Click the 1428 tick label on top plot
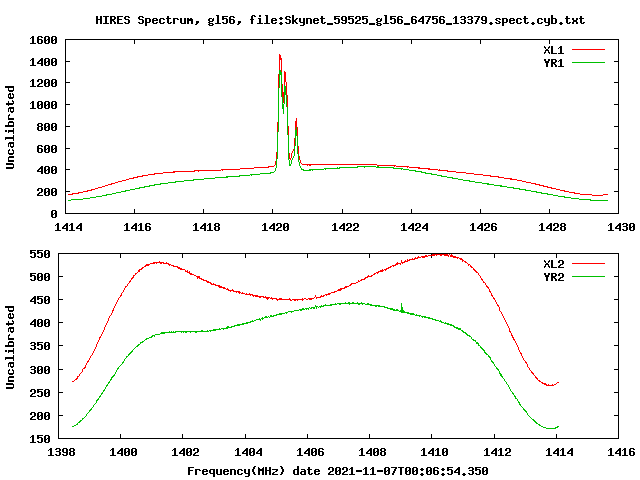Image resolution: width=640 pixels, height=480 pixels. [552, 227]
